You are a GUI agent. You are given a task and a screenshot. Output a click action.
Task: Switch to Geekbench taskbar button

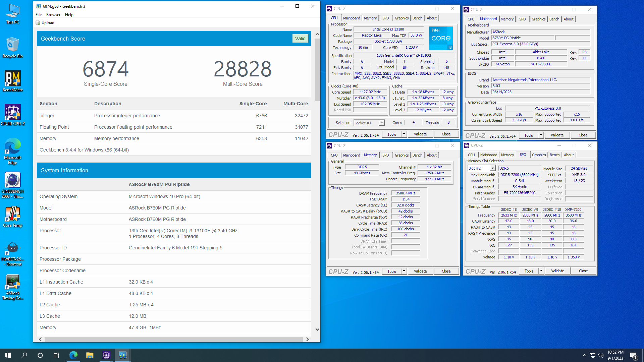pyautogui.click(x=122, y=355)
